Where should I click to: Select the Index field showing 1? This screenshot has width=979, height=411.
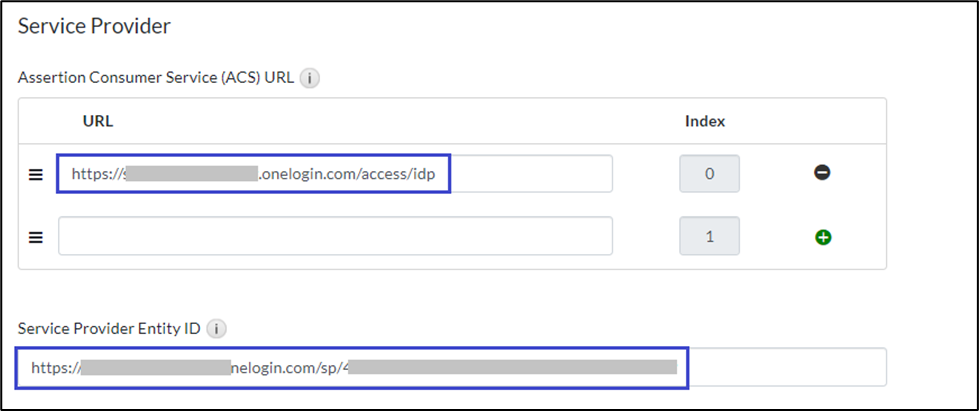pos(709,237)
